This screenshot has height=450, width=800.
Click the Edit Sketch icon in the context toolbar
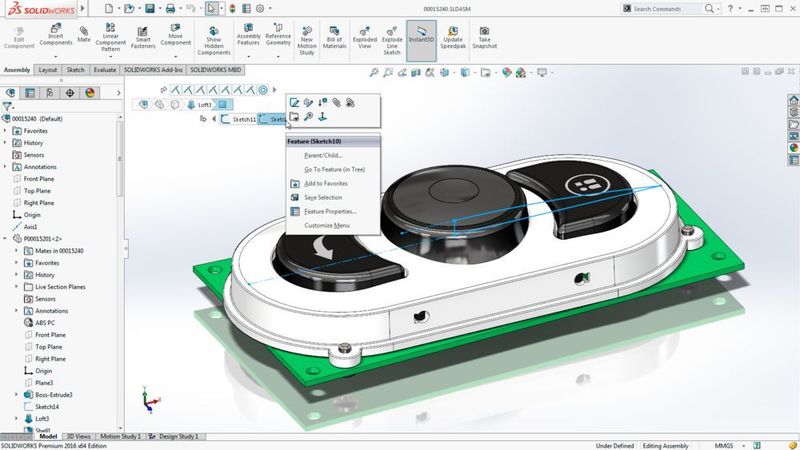pos(294,103)
